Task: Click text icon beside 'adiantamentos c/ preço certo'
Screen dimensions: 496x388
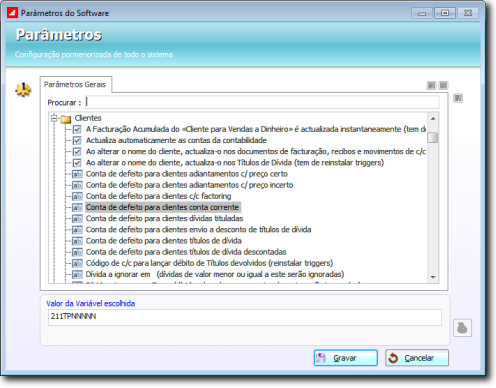Action: [77, 174]
